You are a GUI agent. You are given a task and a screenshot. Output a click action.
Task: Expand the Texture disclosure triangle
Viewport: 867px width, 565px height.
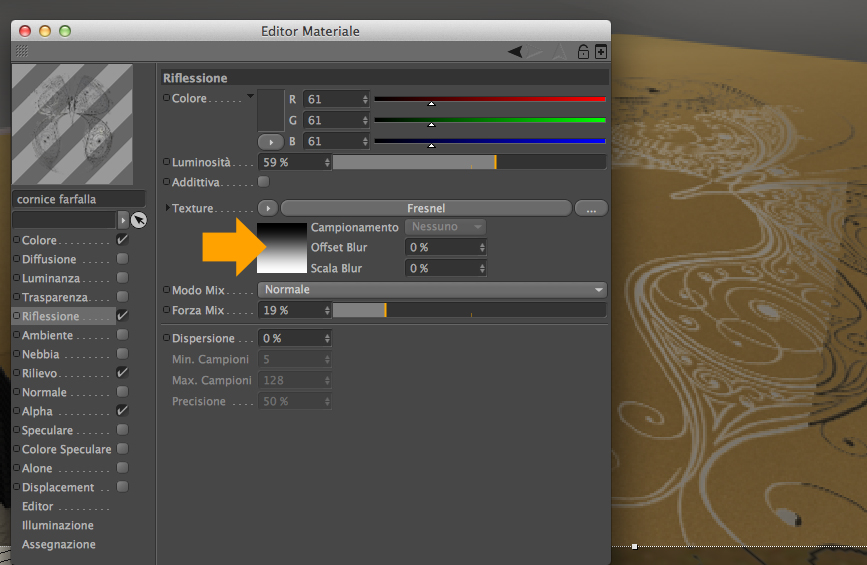tap(168, 208)
